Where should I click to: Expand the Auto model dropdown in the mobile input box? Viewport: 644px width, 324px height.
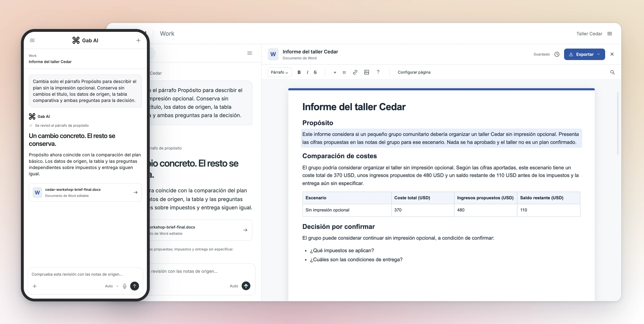111,286
